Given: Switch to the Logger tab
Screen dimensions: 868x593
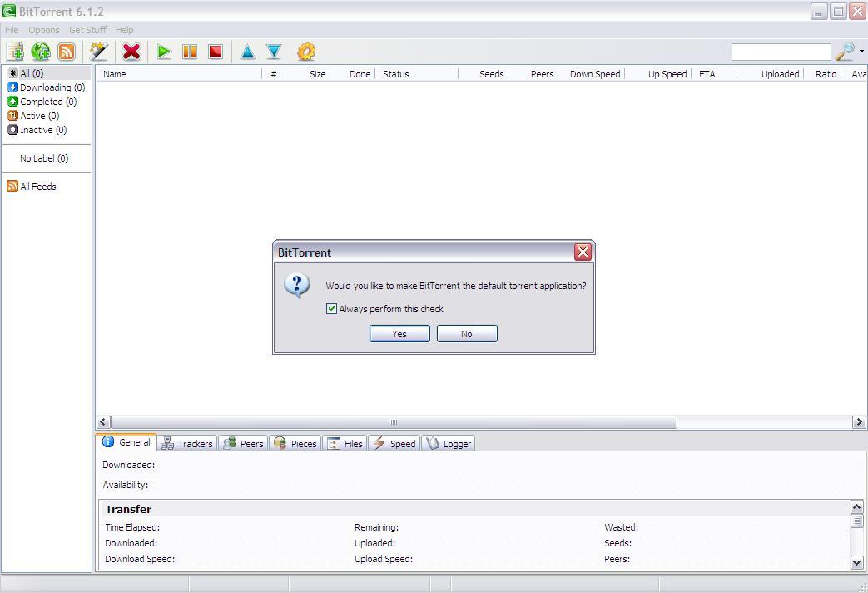Looking at the screenshot, I should tap(449, 443).
